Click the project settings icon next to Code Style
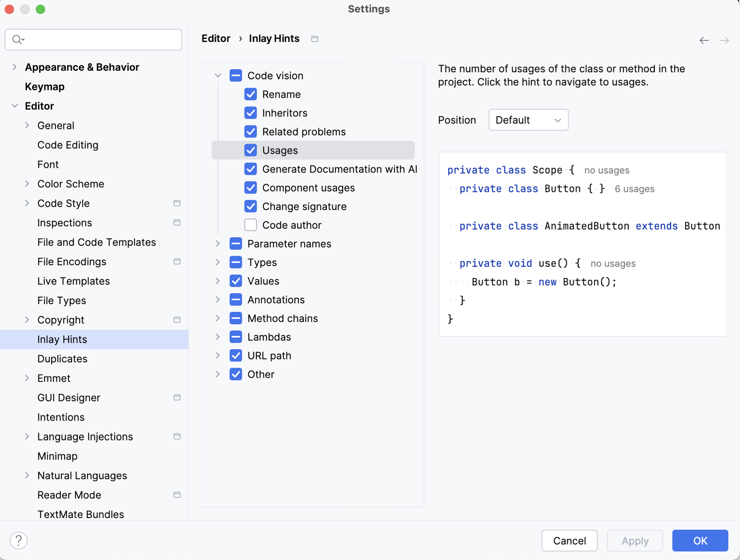740x560 pixels. (177, 203)
